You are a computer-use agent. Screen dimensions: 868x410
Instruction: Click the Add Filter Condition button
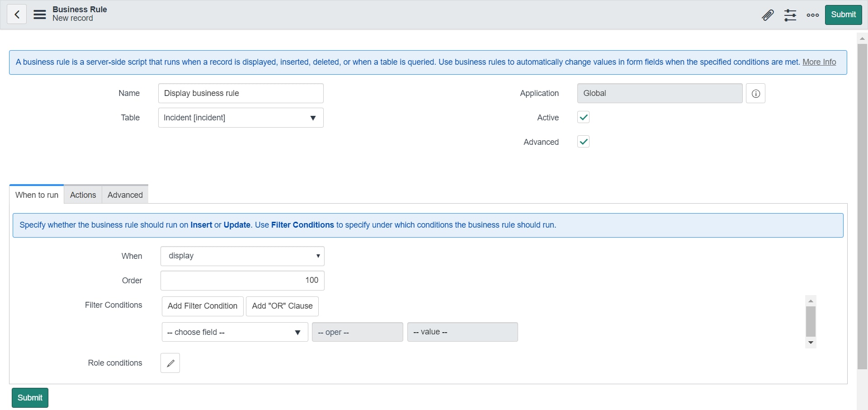[202, 306]
